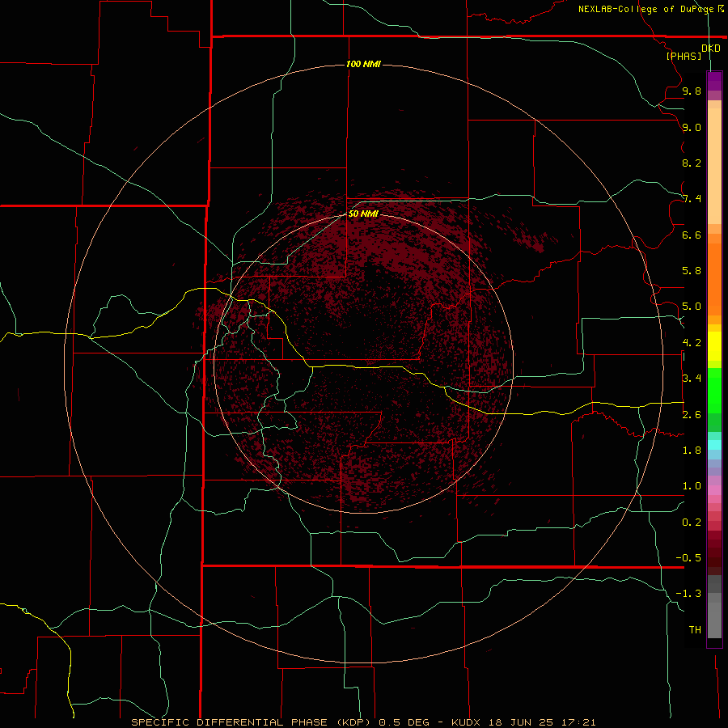Click the 9.8 legend value
The height and width of the screenshot is (728, 728).
point(692,91)
